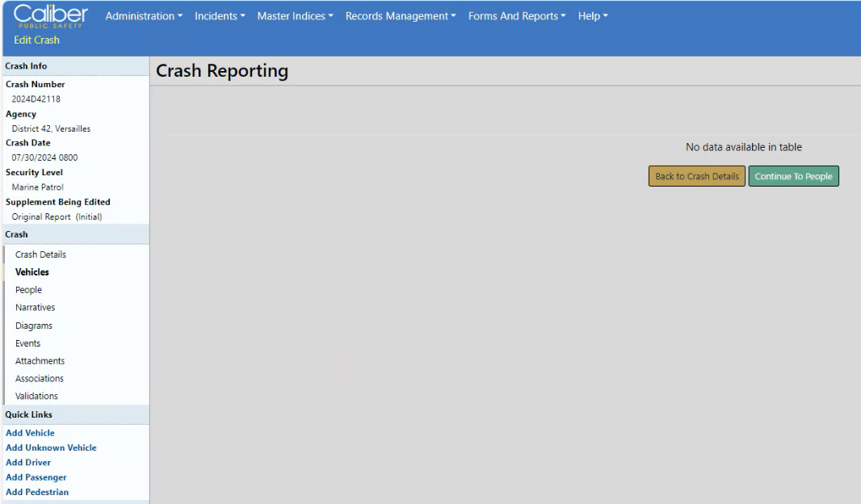
Task: Open the Narratives section
Action: coord(35,308)
